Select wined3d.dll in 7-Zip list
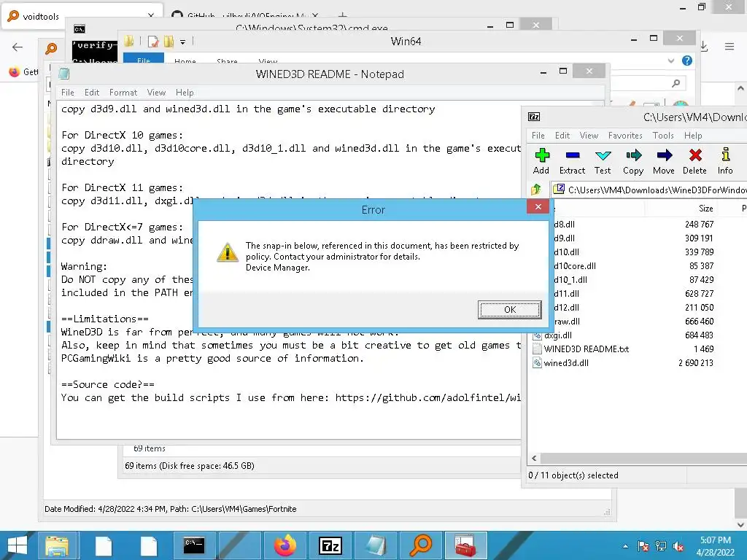Screen dimensions: 747x560 (566, 363)
